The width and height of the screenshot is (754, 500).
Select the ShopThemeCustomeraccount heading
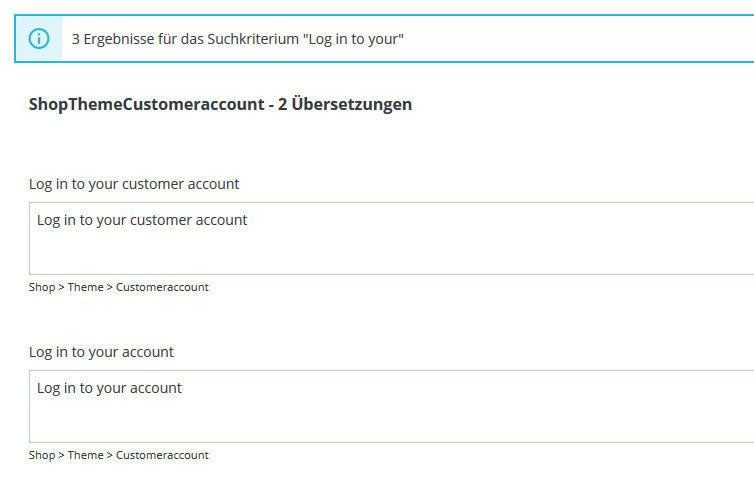pyautogui.click(x=146, y=104)
